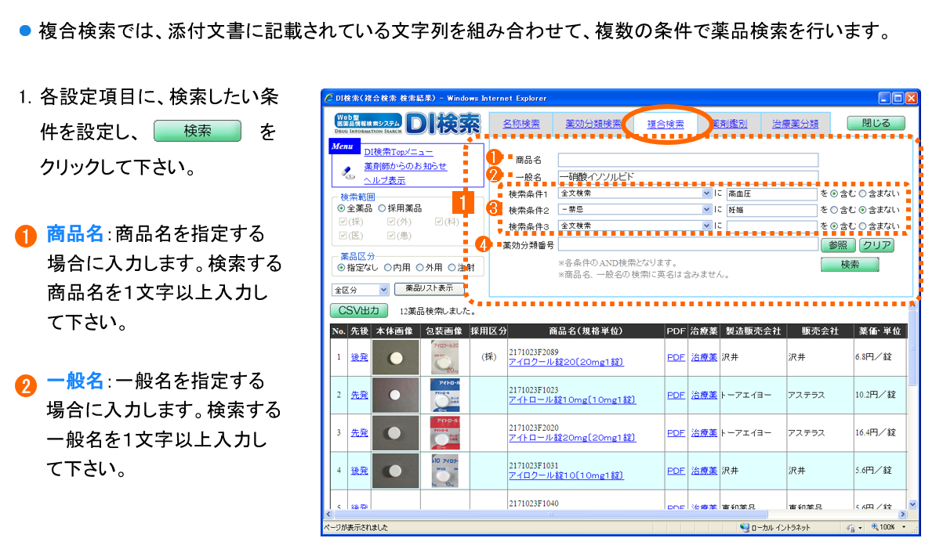Screen dimensions: 943x560
Task: Expand the 全区分 dropdown
Action: [383, 290]
